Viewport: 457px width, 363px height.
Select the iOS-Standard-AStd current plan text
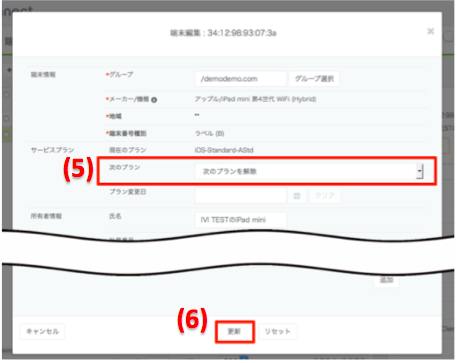(224, 150)
